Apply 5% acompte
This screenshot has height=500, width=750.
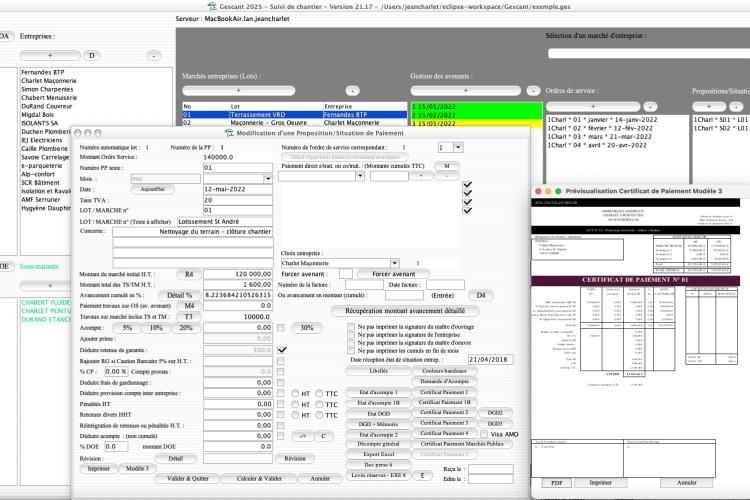(x=127, y=328)
